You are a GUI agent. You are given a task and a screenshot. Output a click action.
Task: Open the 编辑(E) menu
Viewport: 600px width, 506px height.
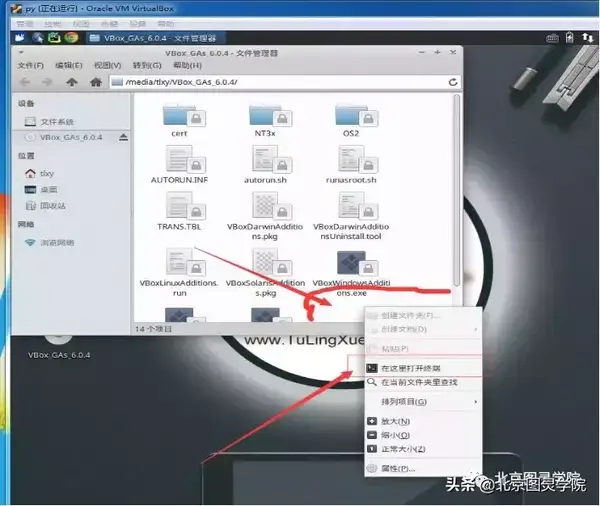[x=69, y=65]
